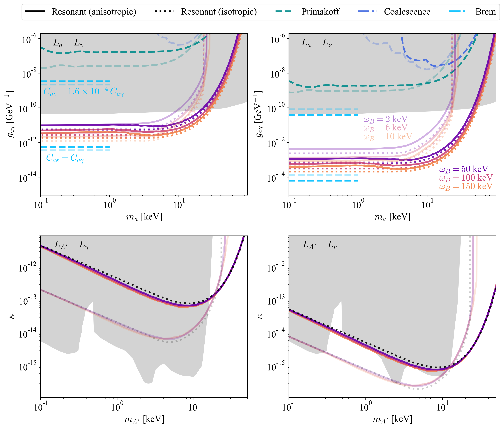Screen dimensions: 504x428
Task: Click the m_A' [keV] axis label bottom-right
Action: tap(392, 419)
